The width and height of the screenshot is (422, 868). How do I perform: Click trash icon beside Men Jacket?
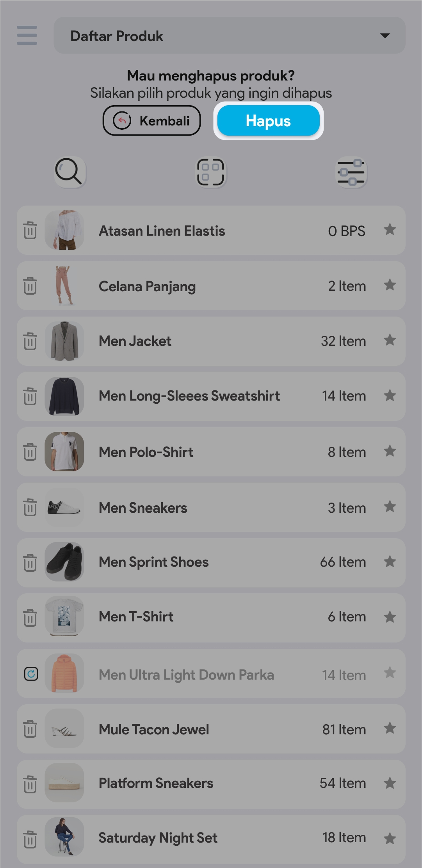pyautogui.click(x=30, y=341)
